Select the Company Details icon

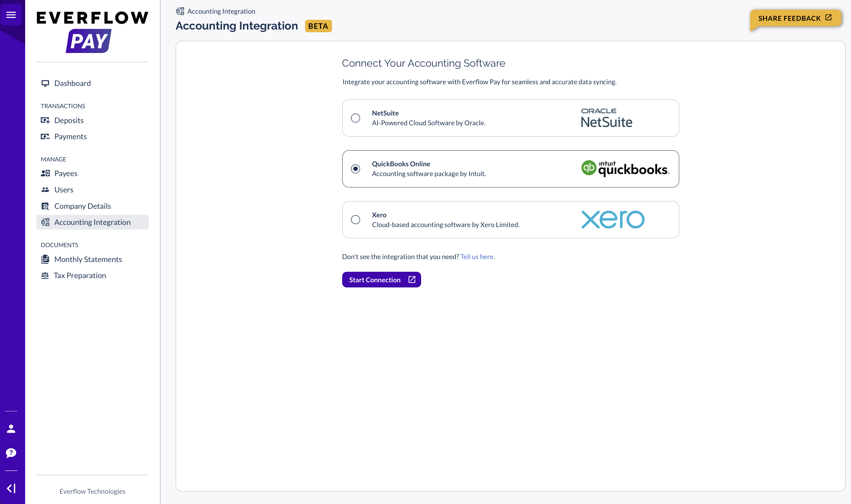[45, 206]
